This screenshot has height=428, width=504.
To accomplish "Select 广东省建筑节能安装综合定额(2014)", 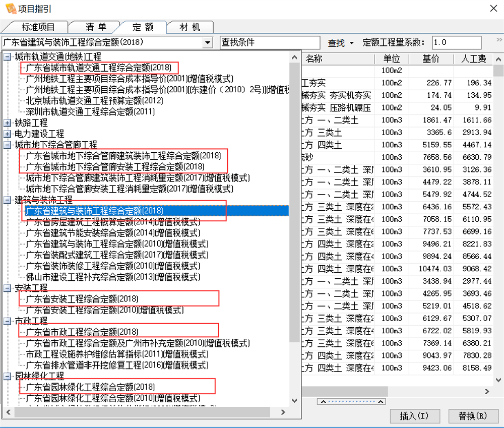I will (x=113, y=233).
